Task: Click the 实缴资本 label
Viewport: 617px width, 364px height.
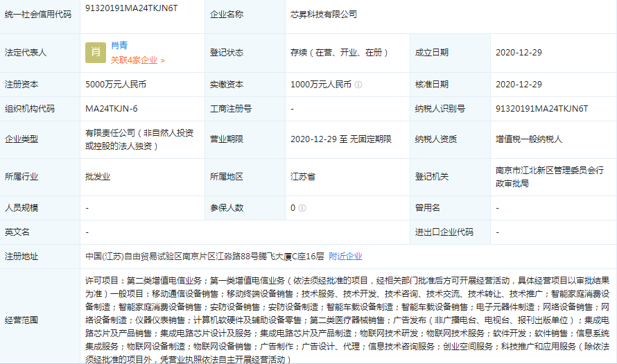Action: point(227,85)
